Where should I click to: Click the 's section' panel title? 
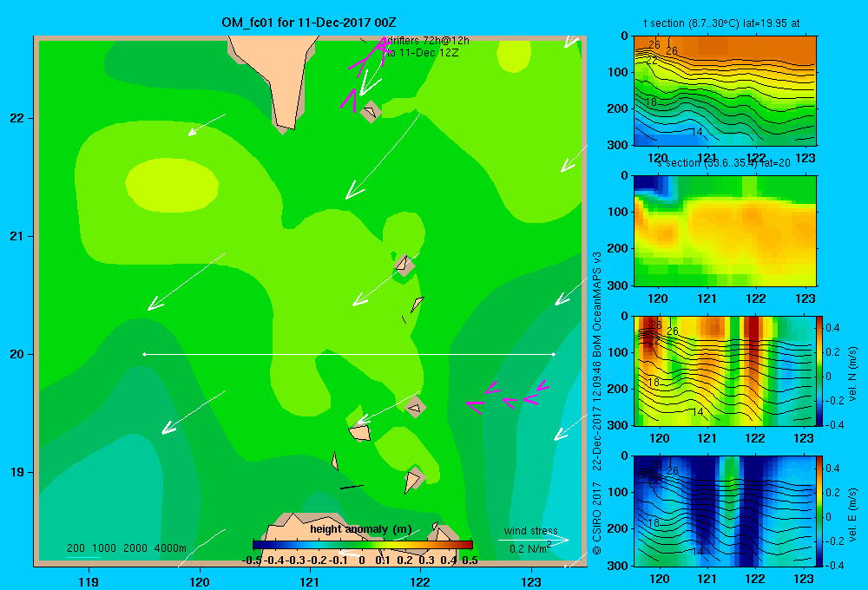[x=724, y=163]
